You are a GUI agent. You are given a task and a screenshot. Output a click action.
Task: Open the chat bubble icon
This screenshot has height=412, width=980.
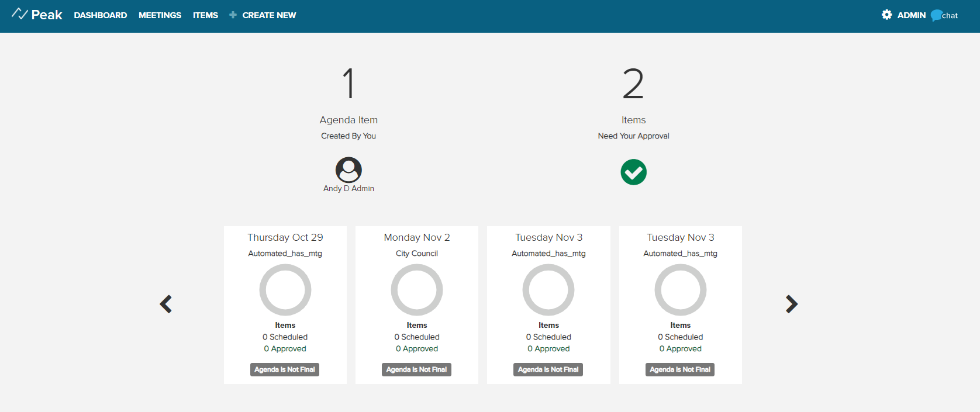tap(936, 15)
